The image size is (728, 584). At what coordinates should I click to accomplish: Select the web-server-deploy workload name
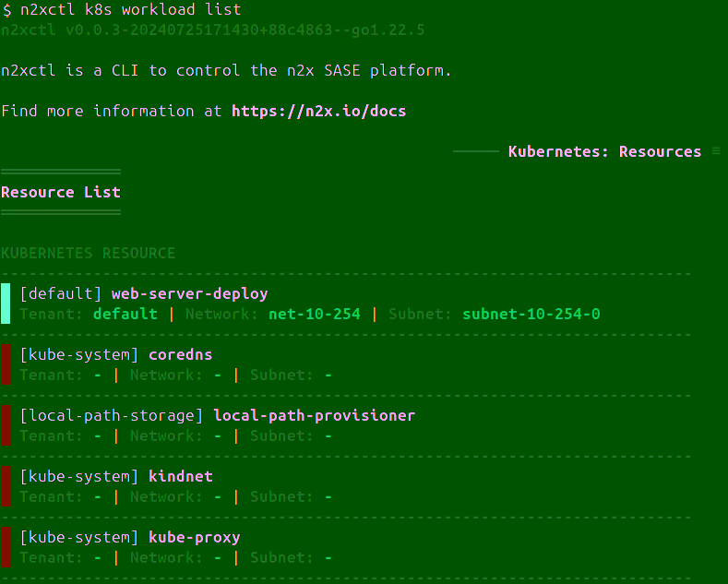189,294
